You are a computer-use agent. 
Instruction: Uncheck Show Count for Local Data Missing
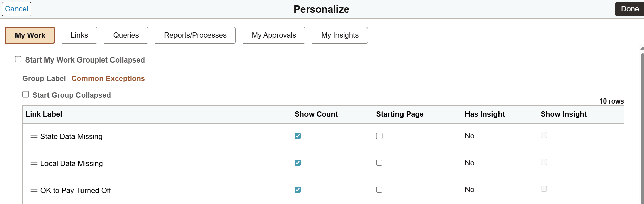(x=298, y=163)
